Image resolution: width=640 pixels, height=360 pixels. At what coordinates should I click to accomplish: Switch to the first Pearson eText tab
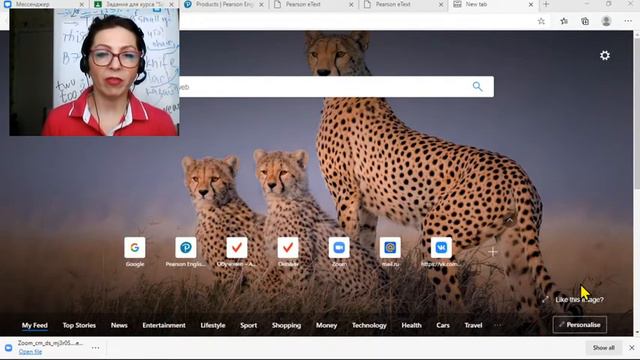pos(313,4)
